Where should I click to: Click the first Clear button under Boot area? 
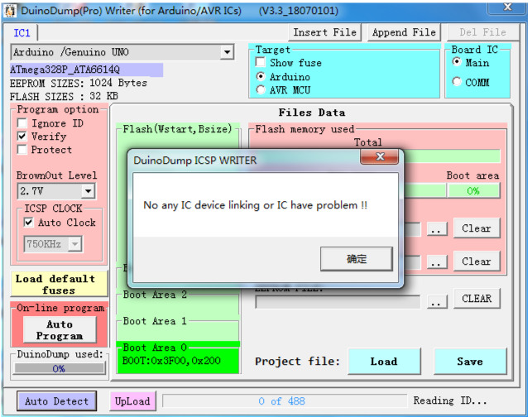coord(477,228)
